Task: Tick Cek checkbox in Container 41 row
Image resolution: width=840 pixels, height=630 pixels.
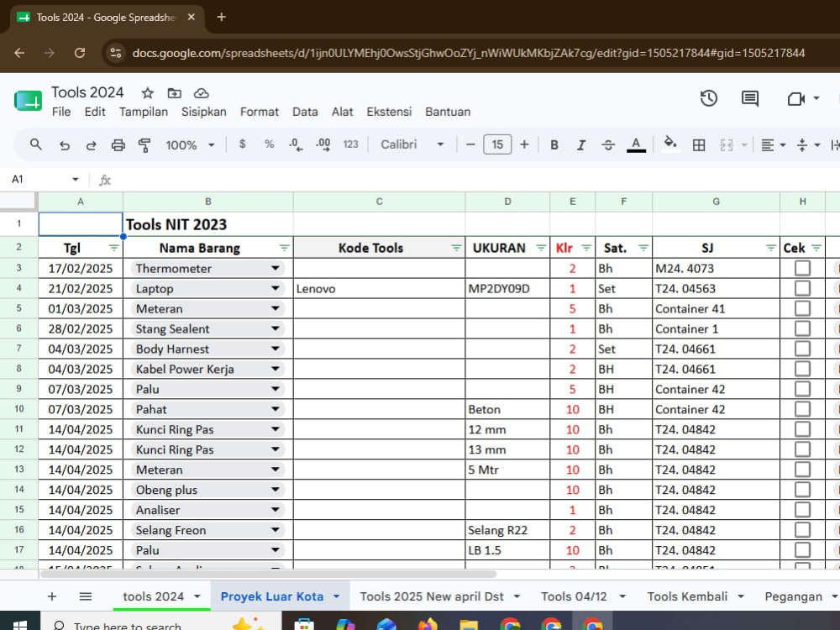Action: (802, 308)
